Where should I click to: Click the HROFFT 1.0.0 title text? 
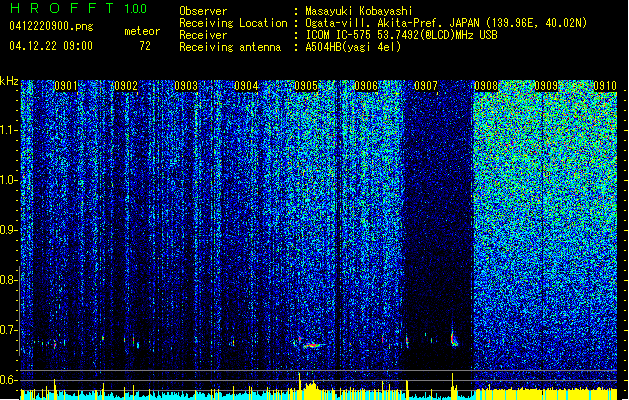pos(78,8)
